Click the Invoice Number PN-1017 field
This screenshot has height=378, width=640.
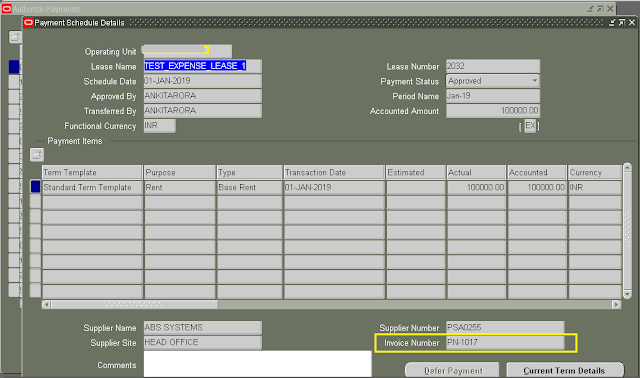click(x=505, y=342)
